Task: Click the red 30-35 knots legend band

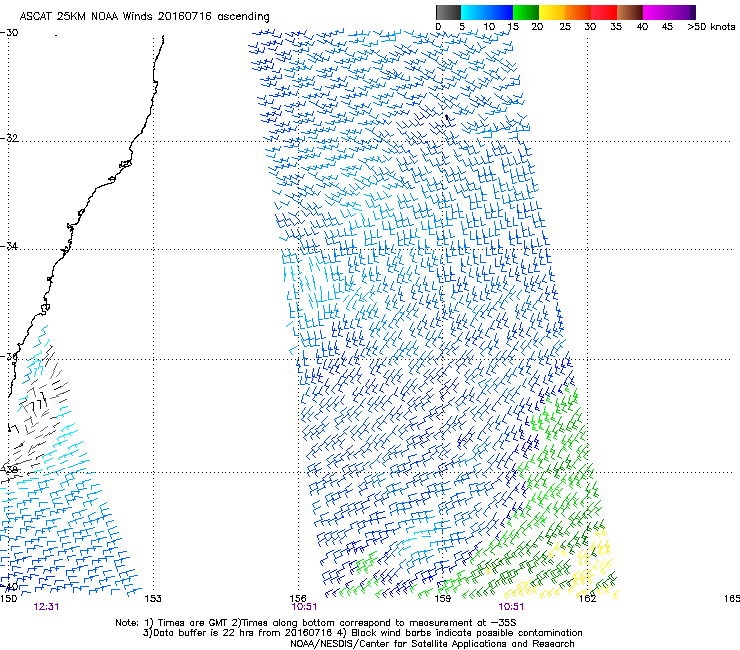Action: tap(604, 12)
